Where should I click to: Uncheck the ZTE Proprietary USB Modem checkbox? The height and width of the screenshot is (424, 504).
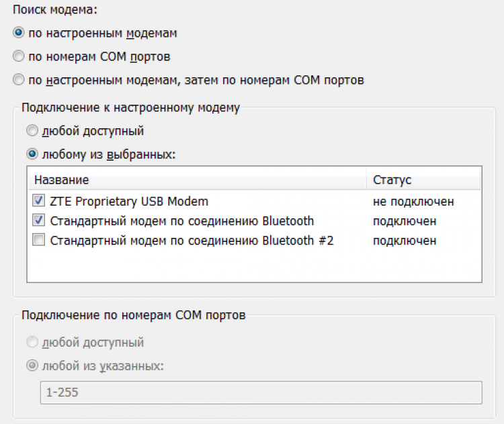pos(39,201)
